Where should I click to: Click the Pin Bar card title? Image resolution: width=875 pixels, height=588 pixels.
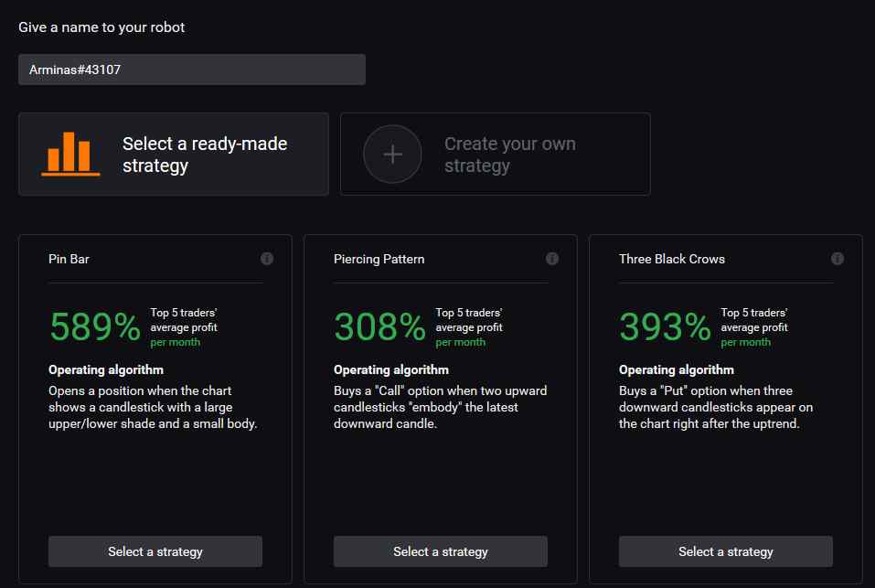point(69,259)
